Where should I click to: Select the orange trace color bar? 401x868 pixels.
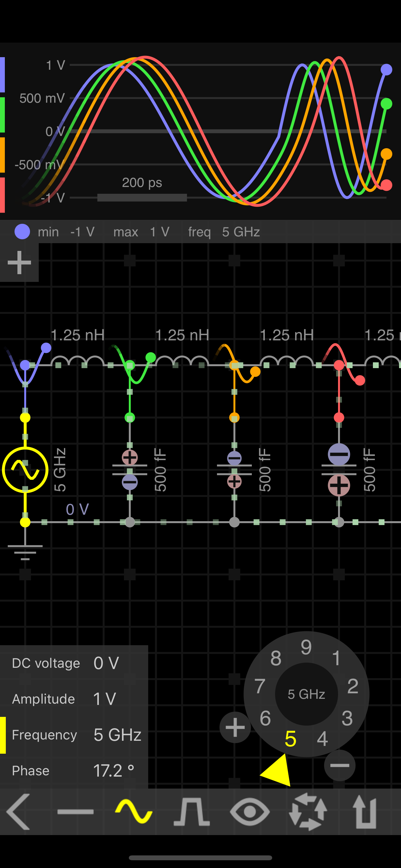pos(2,155)
